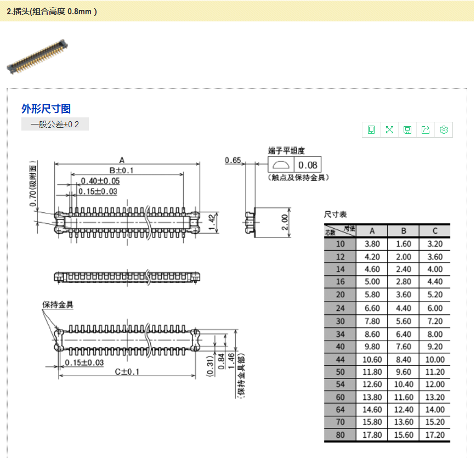This screenshot has height=458, width=476.
Task: Click column header A in dimension table
Action: [372, 231]
